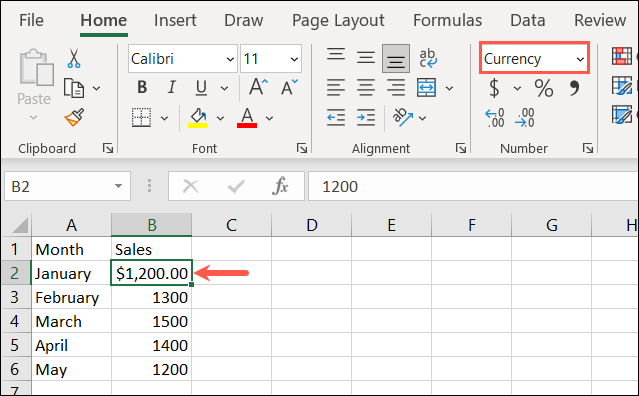Click the Copy icon in Clipboard group
Viewport: 639px width, 396px height.
pyautogui.click(x=74, y=88)
